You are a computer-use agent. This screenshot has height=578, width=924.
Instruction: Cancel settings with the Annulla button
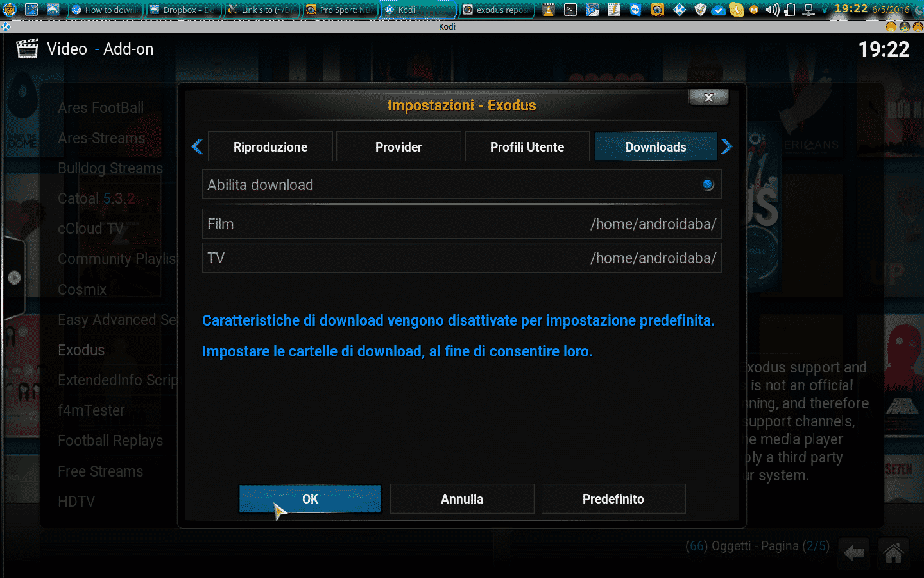[462, 499]
